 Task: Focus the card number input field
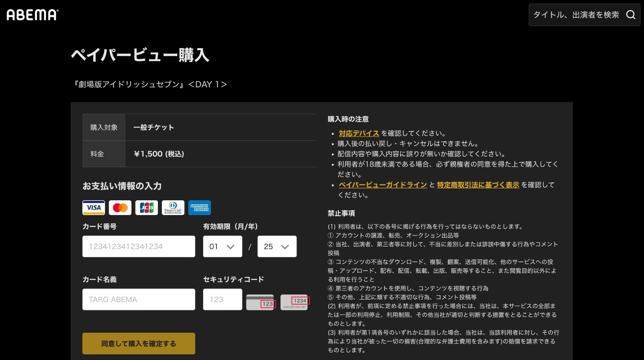point(139,246)
